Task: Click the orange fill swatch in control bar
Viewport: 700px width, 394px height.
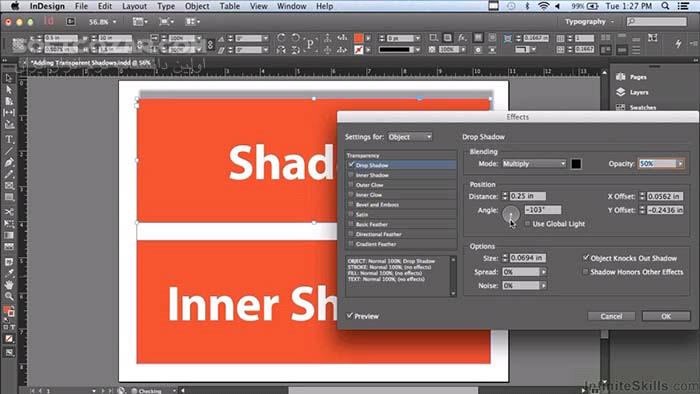Action: (x=358, y=38)
